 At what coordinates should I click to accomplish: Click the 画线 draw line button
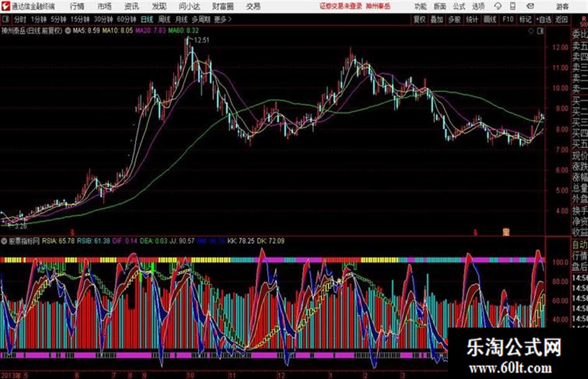[x=490, y=19]
